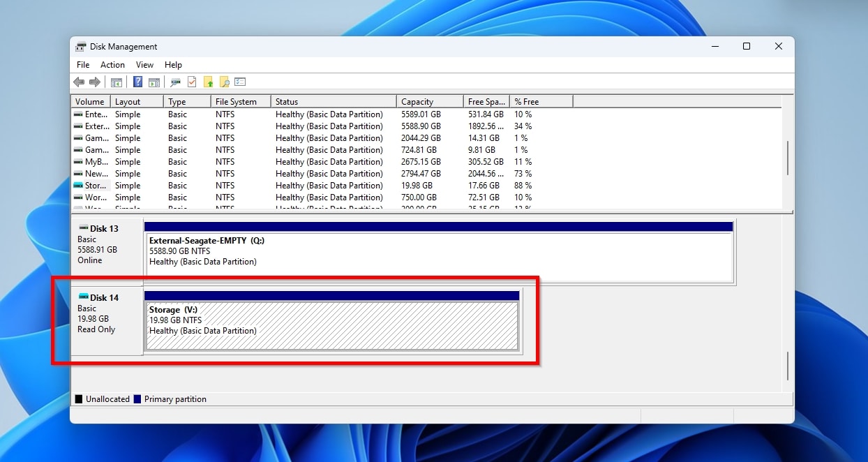Screen dimensions: 868x462
Task: Sort by the File System column header
Action: click(241, 102)
